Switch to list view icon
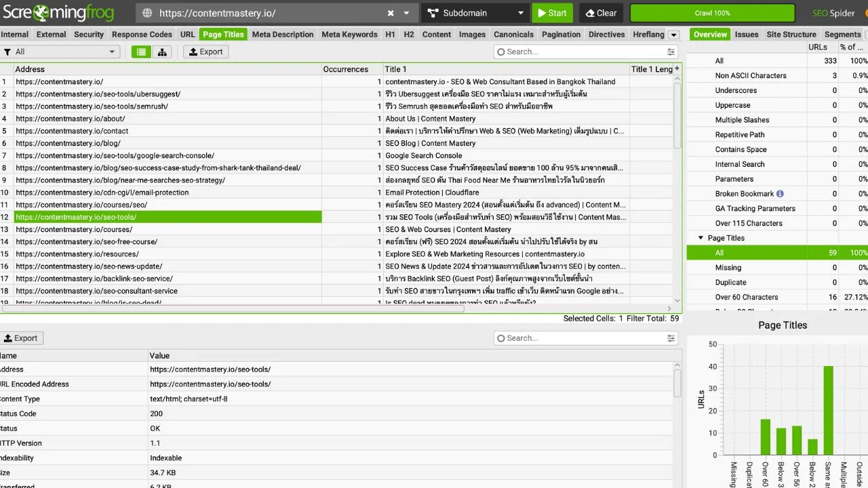This screenshot has height=488, width=868. click(141, 52)
